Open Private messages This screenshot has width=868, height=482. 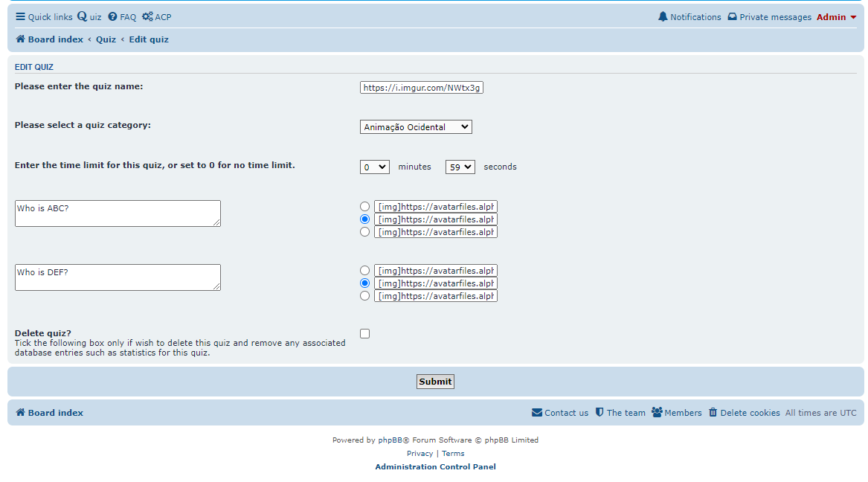click(x=769, y=16)
